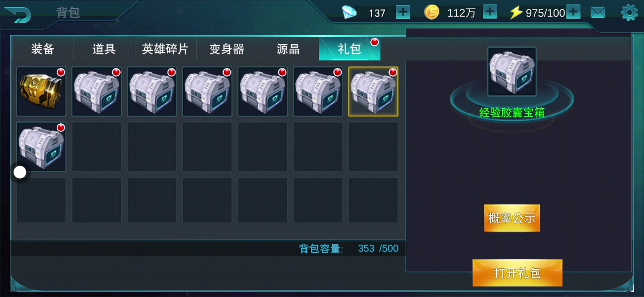Add energy with the plus icon

click(573, 12)
